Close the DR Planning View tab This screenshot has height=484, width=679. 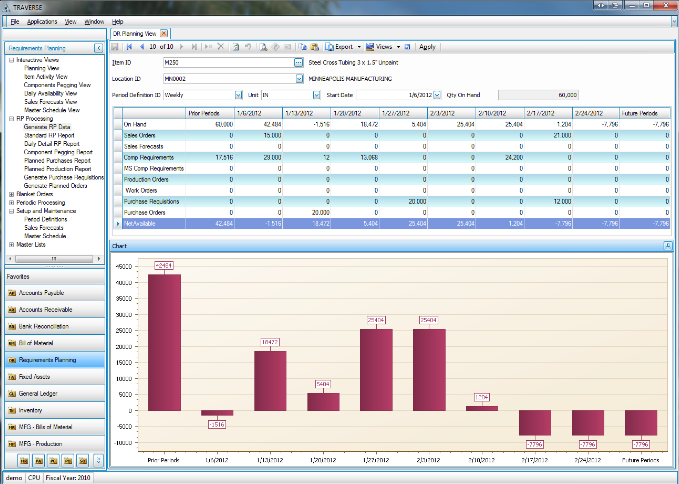coord(165,33)
